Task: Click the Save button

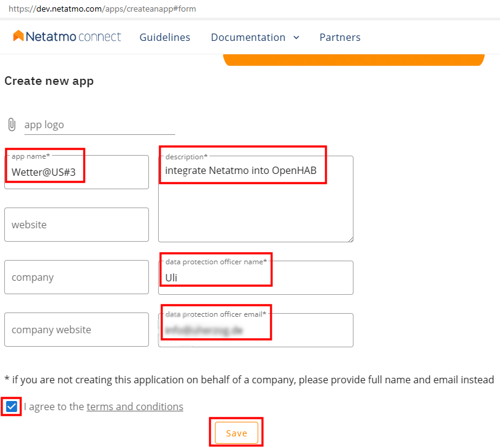Action: 236,433
